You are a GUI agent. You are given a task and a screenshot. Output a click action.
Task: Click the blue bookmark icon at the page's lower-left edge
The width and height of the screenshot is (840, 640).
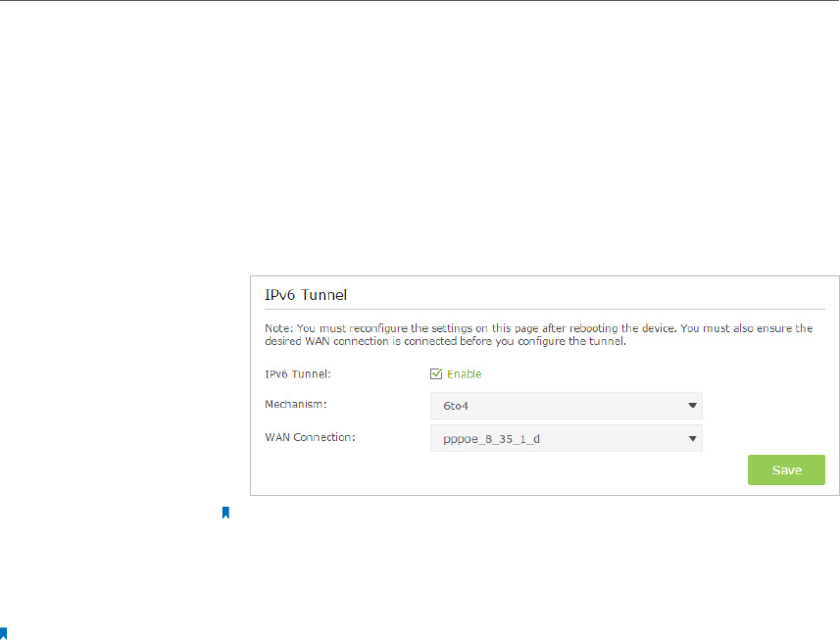pyautogui.click(x=4, y=633)
